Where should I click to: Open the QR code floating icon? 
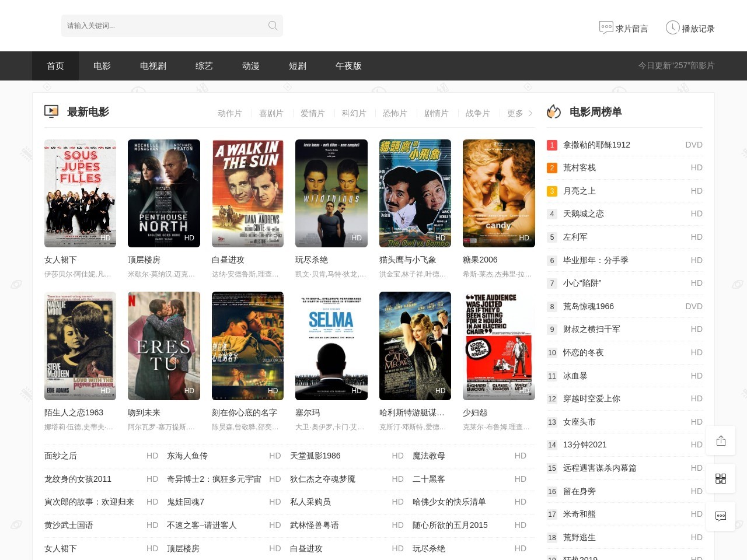(721, 478)
